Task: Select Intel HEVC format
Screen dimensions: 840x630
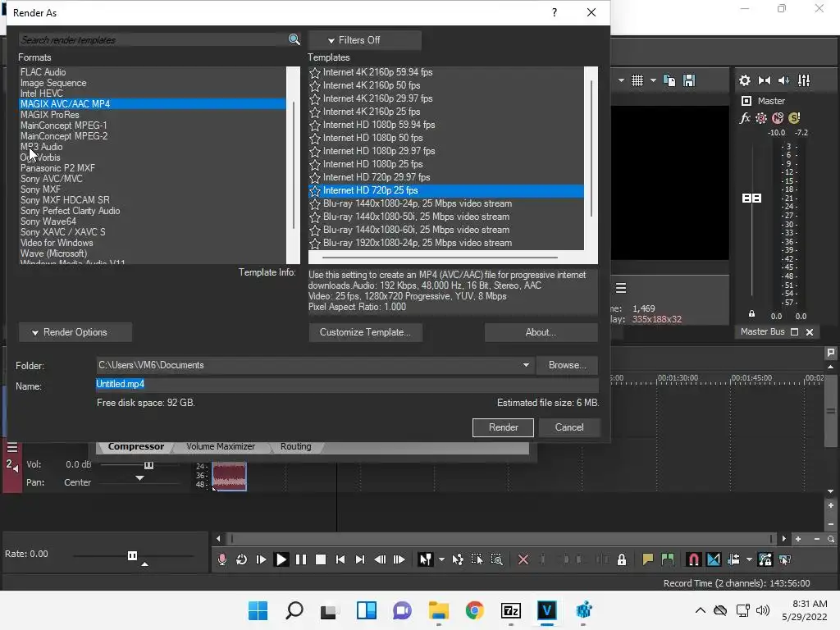Action: click(x=152, y=94)
